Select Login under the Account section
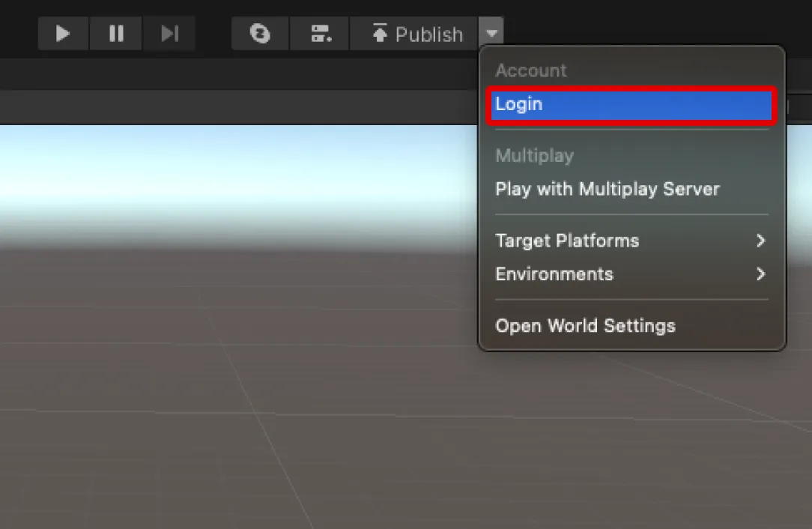This screenshot has height=529, width=812. coord(518,104)
